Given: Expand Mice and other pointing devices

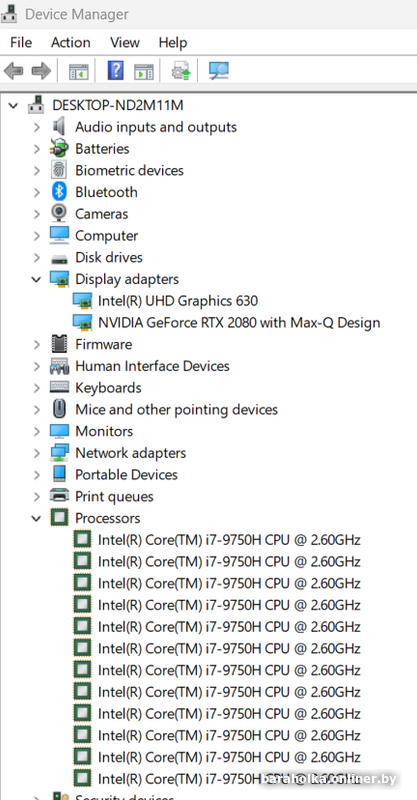Looking at the screenshot, I should click(36, 410).
